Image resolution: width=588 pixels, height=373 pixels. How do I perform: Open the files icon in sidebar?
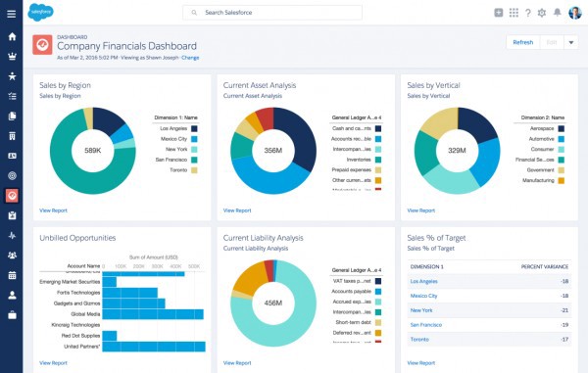click(x=12, y=117)
